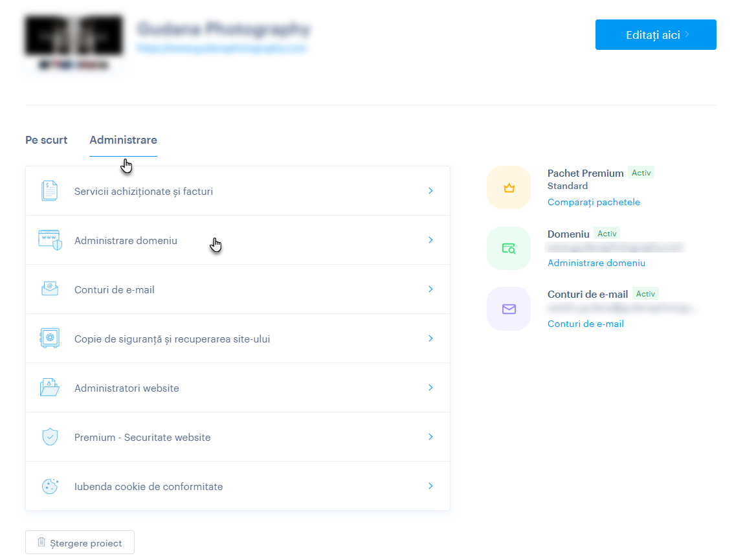Click Administrare domeniu list row text

click(126, 241)
